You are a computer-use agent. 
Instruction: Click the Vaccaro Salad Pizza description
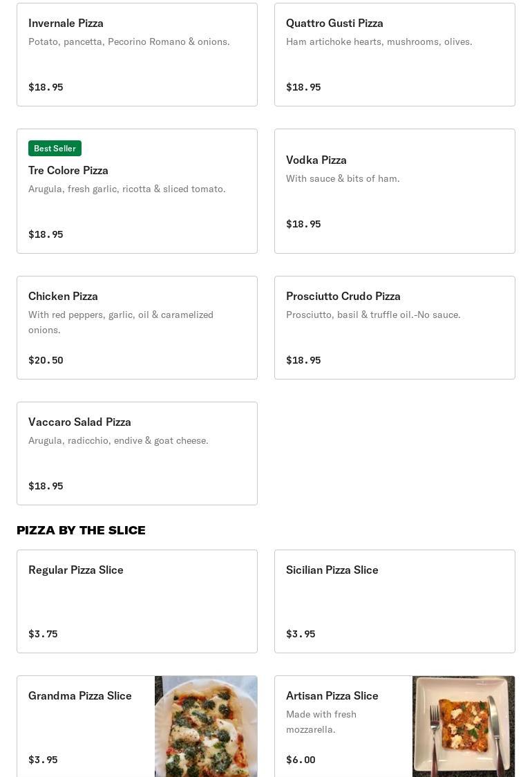tap(118, 440)
